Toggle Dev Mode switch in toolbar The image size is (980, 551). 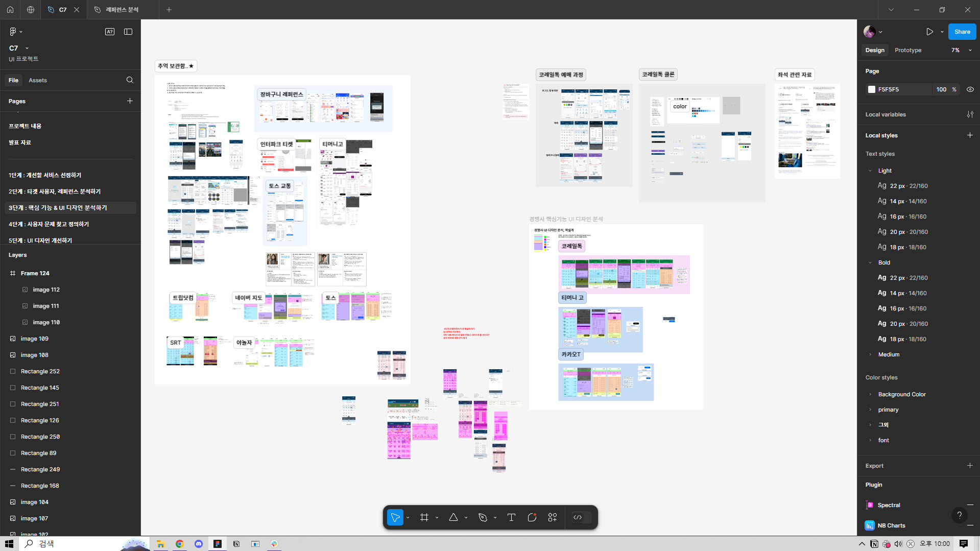582,517
